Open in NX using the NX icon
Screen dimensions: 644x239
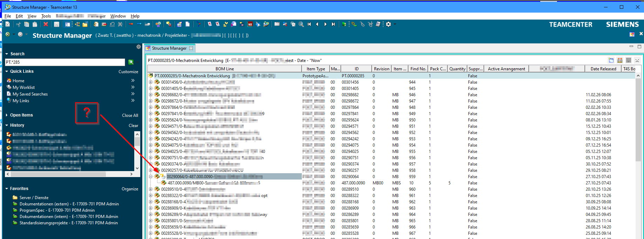click(x=250, y=24)
